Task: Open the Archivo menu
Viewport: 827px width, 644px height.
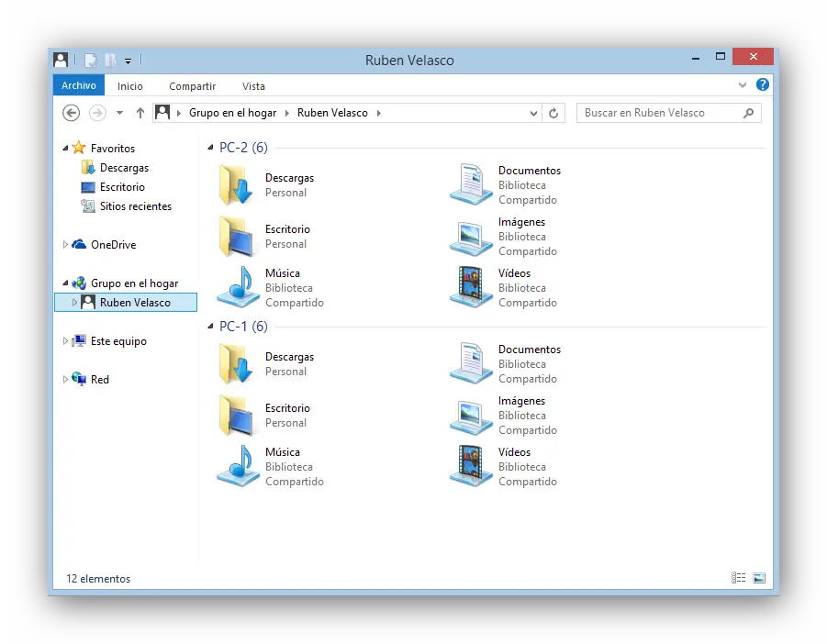Action: pos(79,85)
